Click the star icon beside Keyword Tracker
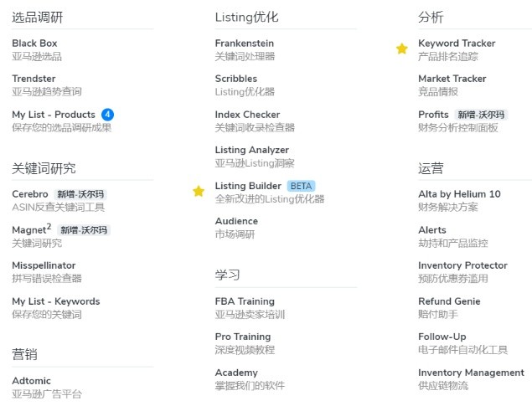This screenshot has height=406, width=532. click(401, 49)
